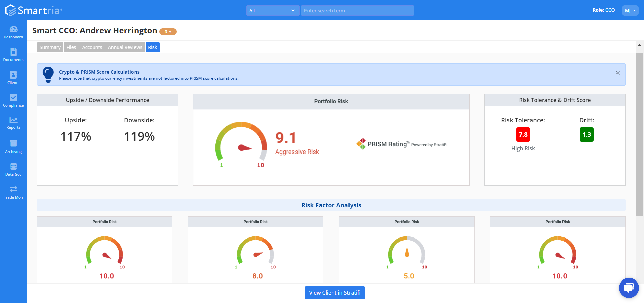Screen dimensions: 644x303
Task: Click the Aggressive Risk label
Action: 297,152
